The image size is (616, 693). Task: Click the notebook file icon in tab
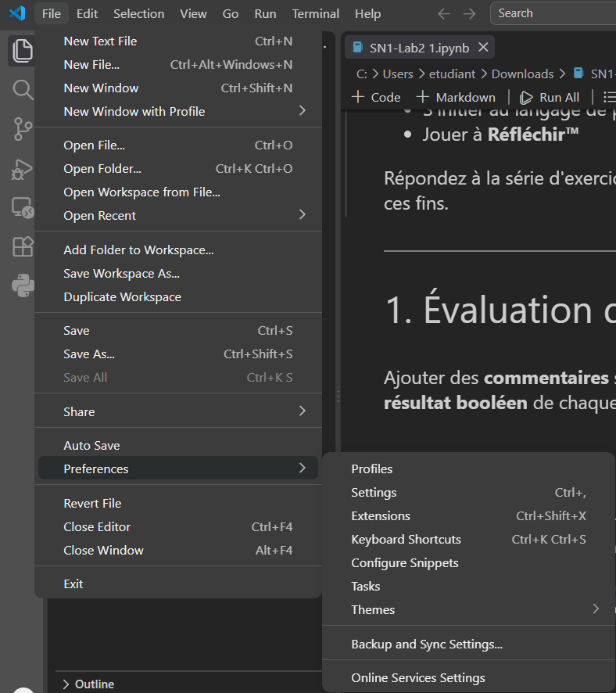(x=358, y=47)
